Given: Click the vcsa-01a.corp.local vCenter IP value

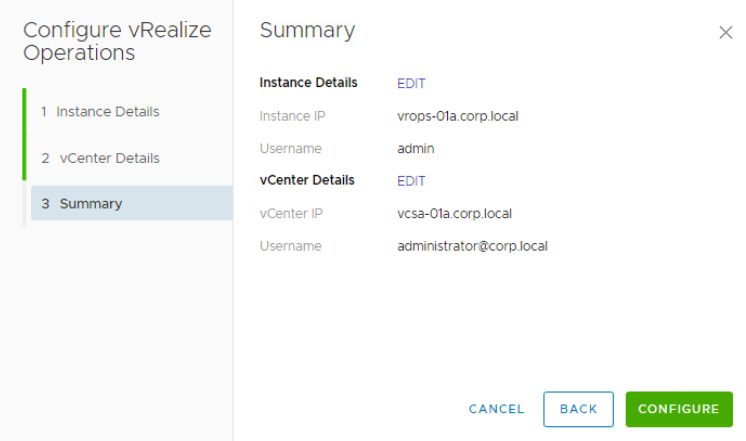Looking at the screenshot, I should coord(454,213).
